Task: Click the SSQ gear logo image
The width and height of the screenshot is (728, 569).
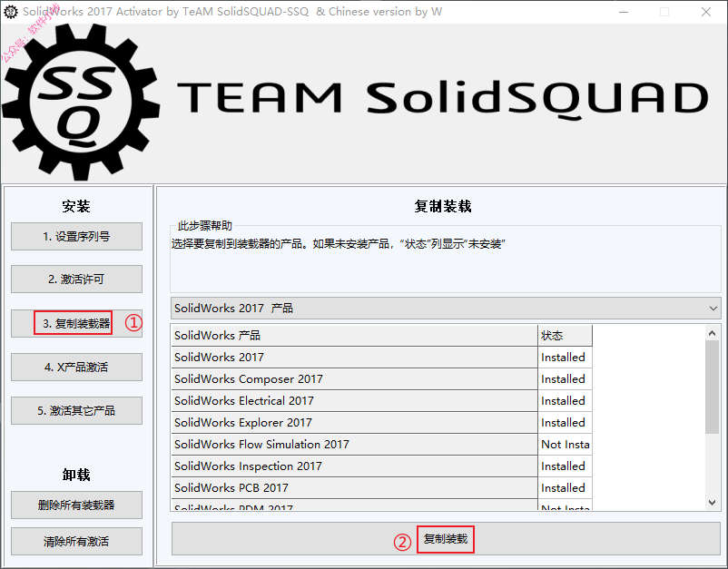Action: tap(81, 103)
